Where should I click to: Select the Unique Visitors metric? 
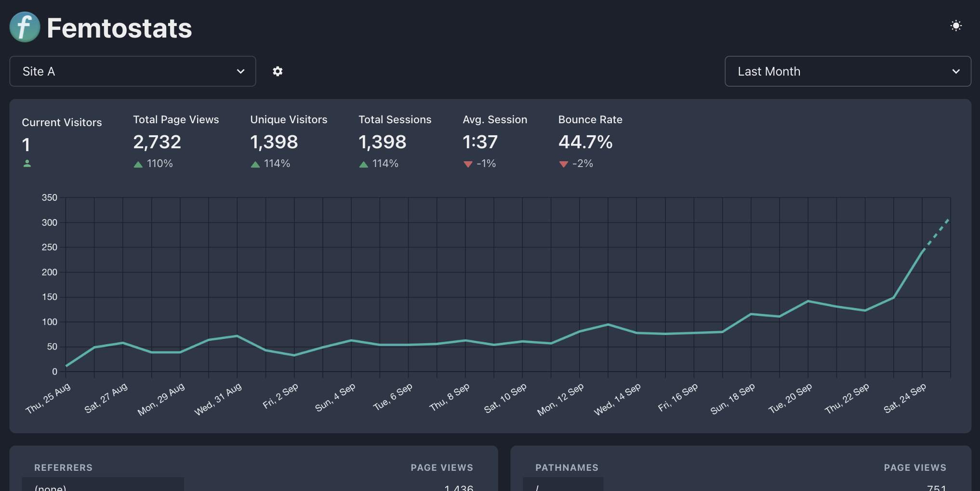[x=289, y=142]
